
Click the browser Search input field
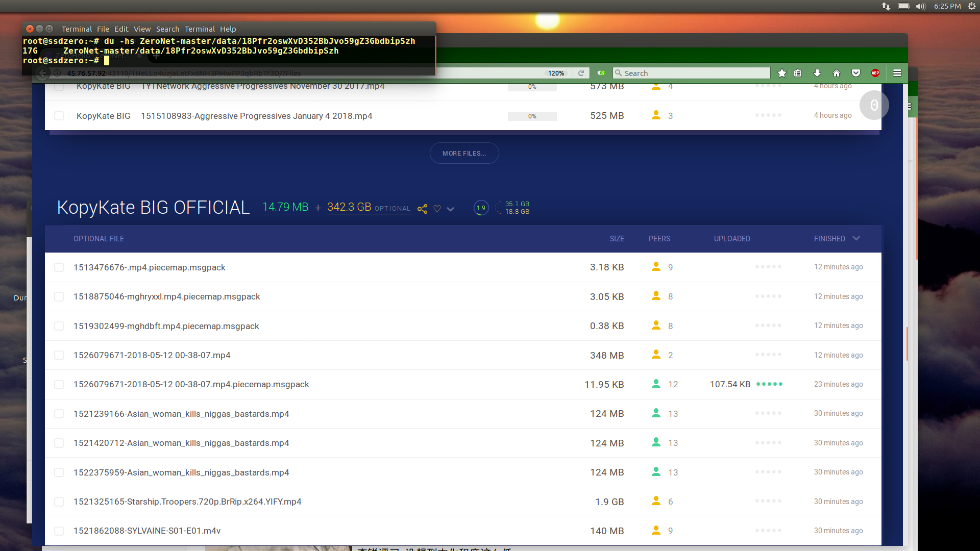pos(692,73)
